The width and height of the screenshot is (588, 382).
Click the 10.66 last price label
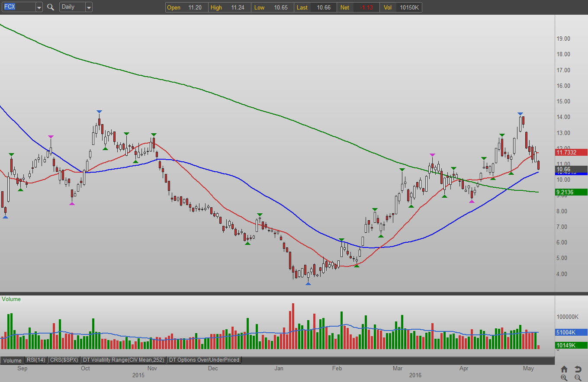click(571, 169)
